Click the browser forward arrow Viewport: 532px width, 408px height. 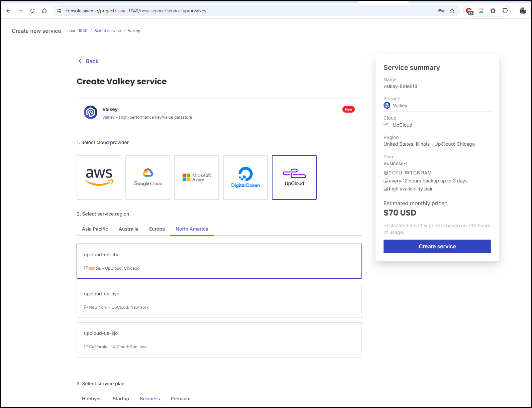[20, 11]
